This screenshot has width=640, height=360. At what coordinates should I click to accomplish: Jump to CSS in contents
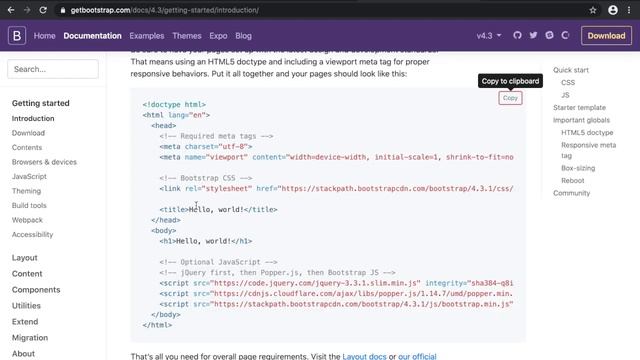(568, 82)
